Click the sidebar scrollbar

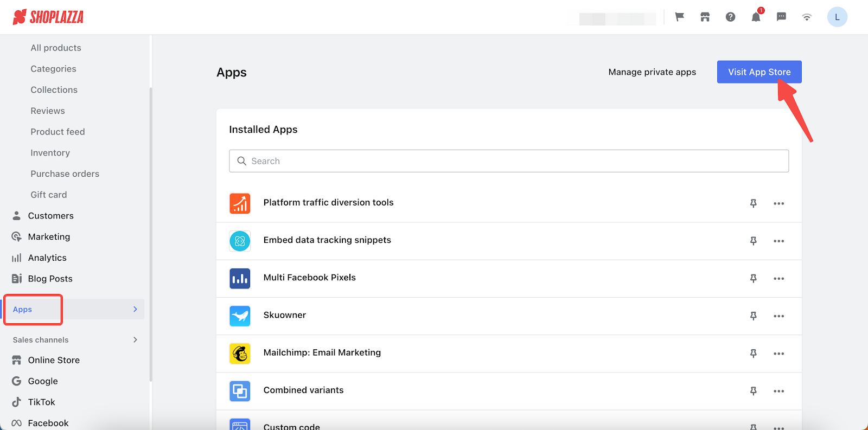[151, 234]
